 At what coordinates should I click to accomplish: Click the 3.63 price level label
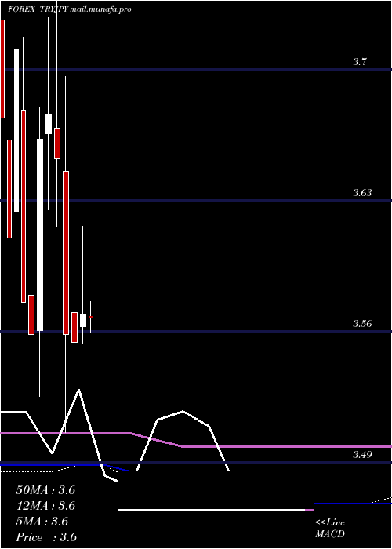(x=362, y=193)
